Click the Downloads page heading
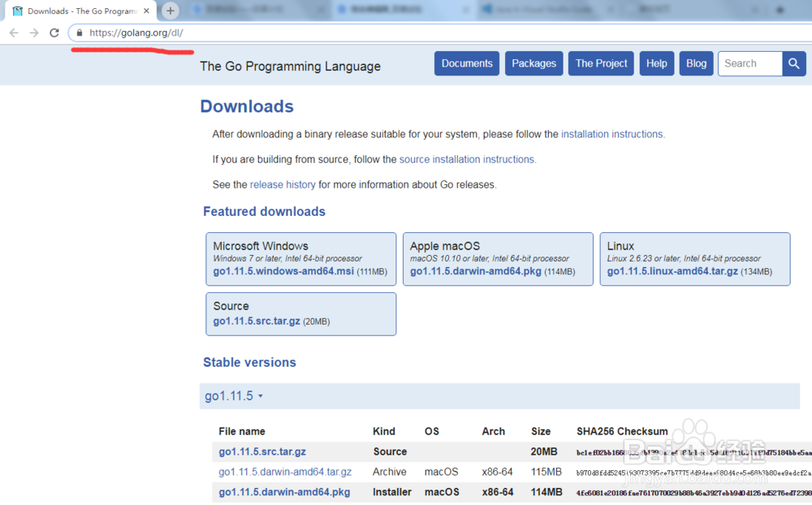The image size is (812, 505). [247, 106]
